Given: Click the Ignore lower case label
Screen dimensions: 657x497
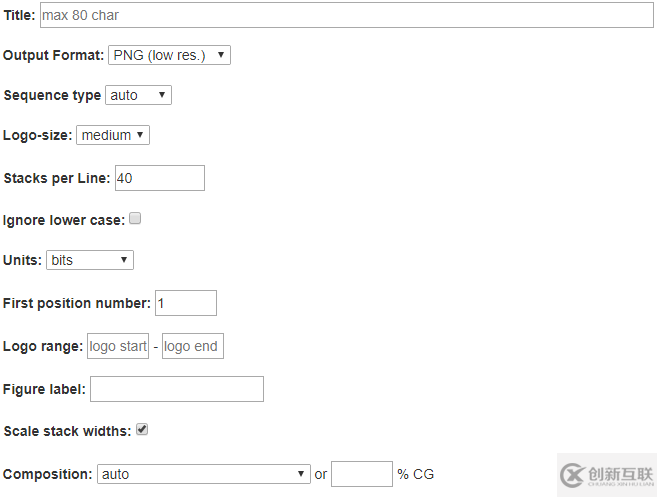Looking at the screenshot, I should (64, 220).
